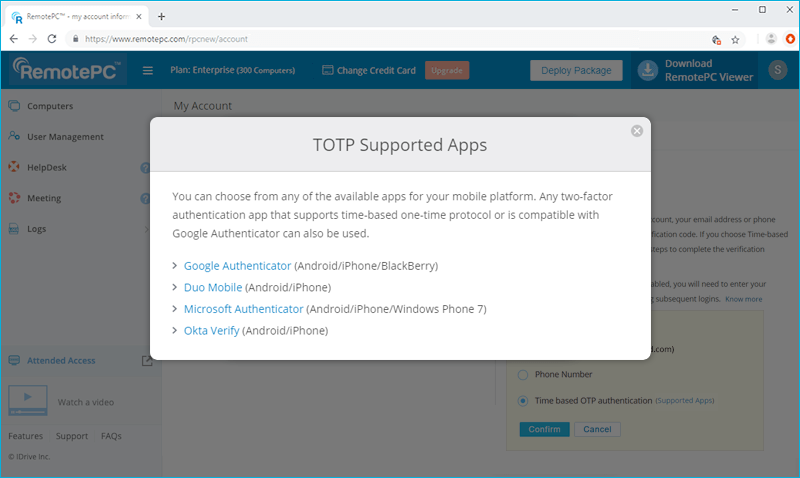Screen dimensions: 800x478
Task: Open the FAQs footer link
Action: click(111, 436)
